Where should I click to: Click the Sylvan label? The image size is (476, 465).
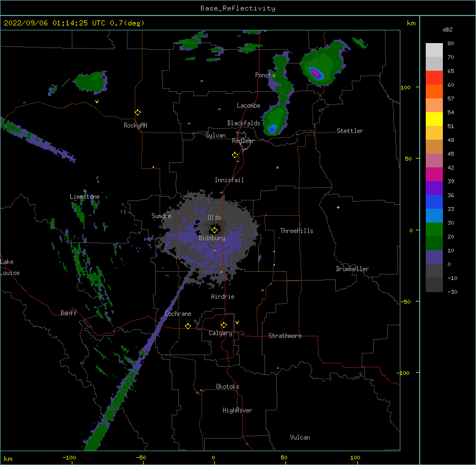pyautogui.click(x=215, y=135)
